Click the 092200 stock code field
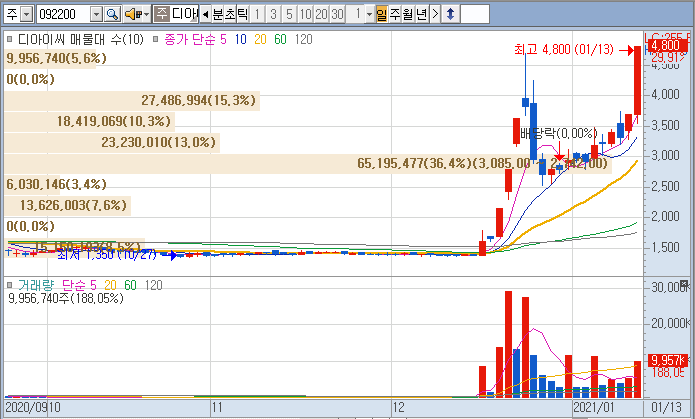The height and width of the screenshot is (419, 695). [x=63, y=15]
